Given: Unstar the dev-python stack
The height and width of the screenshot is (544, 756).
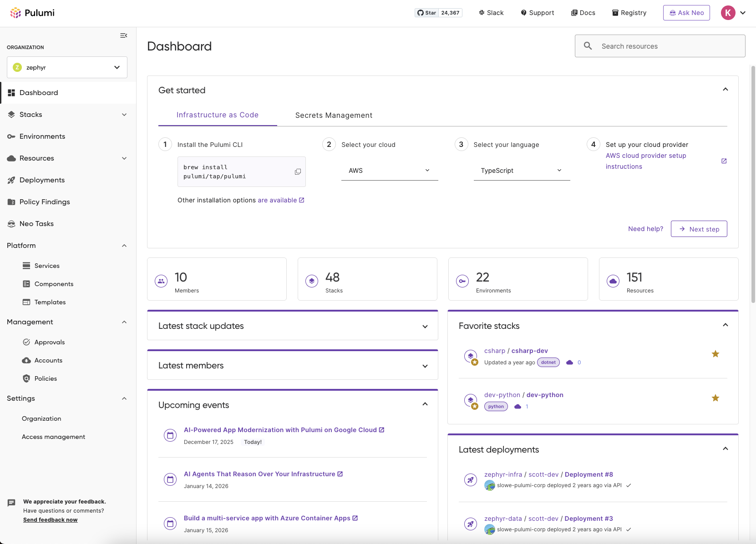Looking at the screenshot, I should pos(715,398).
